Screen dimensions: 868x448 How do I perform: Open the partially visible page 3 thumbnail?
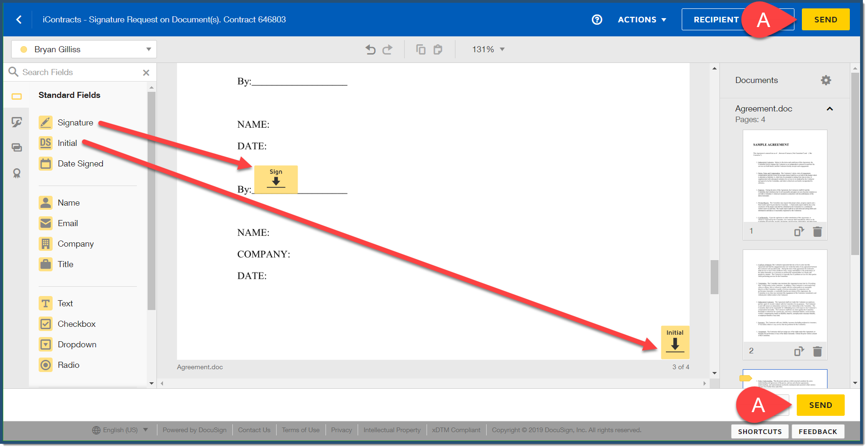click(785, 379)
